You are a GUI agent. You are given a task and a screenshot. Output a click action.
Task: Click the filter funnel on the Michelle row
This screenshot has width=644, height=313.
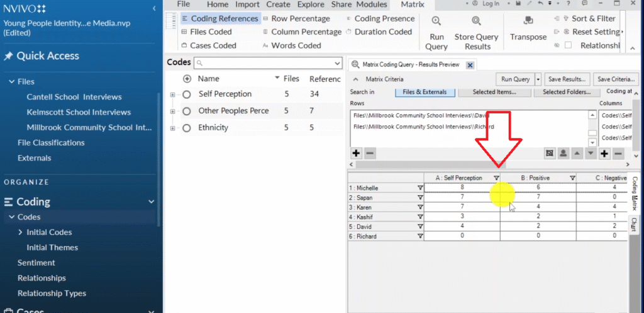pos(419,188)
